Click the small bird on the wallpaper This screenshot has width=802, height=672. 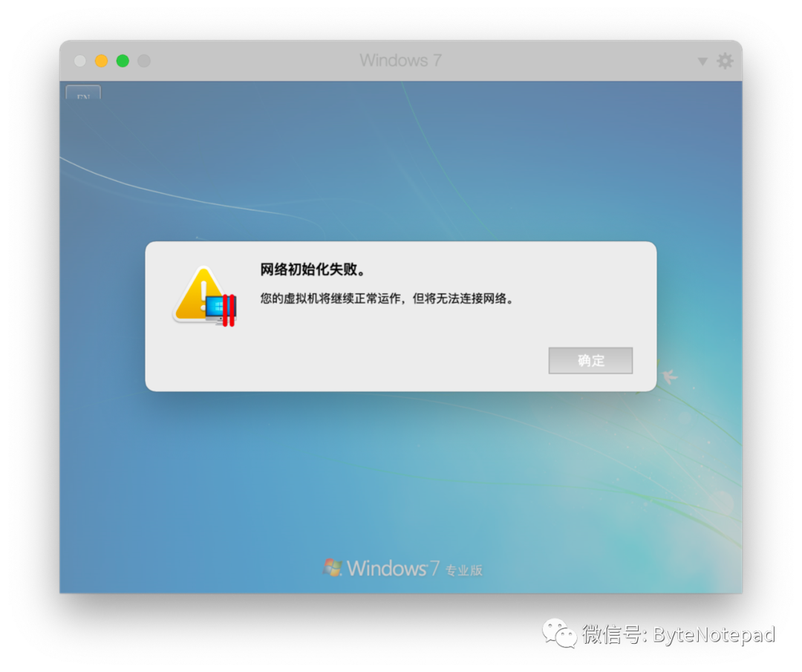pos(669,377)
